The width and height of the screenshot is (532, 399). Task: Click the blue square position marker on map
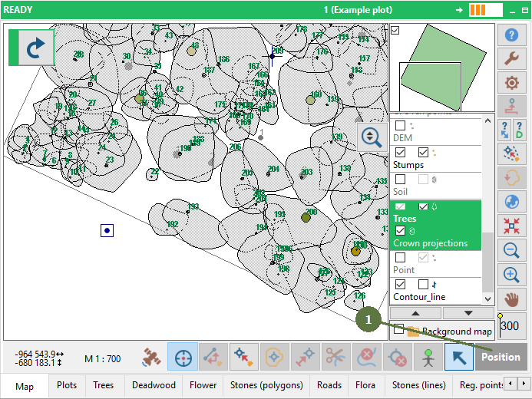tap(107, 230)
